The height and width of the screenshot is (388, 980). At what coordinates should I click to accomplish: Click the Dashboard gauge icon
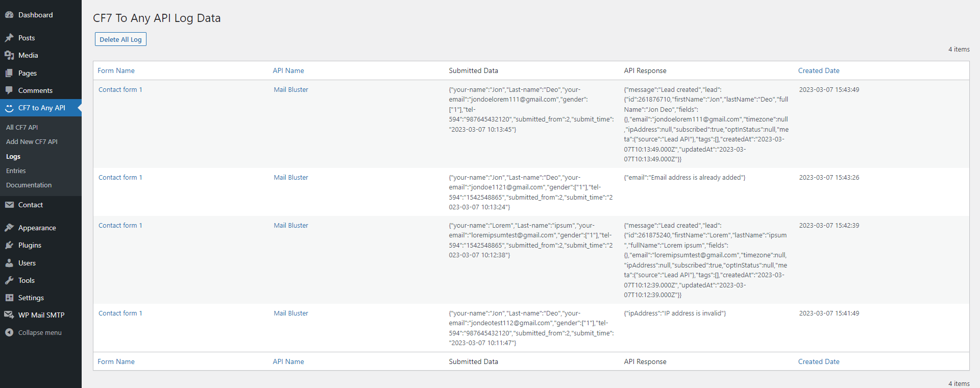(9, 15)
